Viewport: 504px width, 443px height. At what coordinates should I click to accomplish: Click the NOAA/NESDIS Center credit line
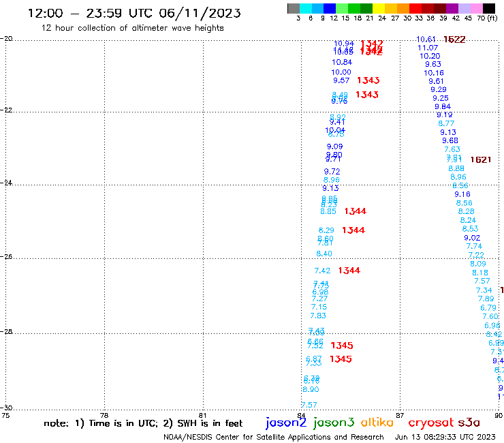click(274, 437)
